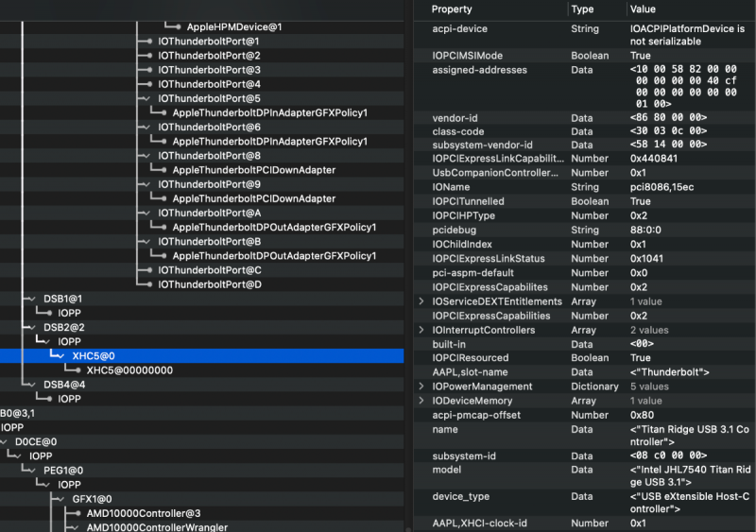Viewport: 756px width, 532px height.
Task: Click the Intel JHL7540 Titan Ridge model value
Action: coord(691,475)
